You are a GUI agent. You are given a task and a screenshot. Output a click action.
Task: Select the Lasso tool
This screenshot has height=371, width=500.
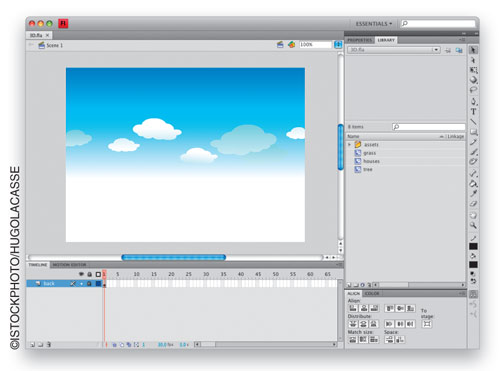tap(473, 90)
